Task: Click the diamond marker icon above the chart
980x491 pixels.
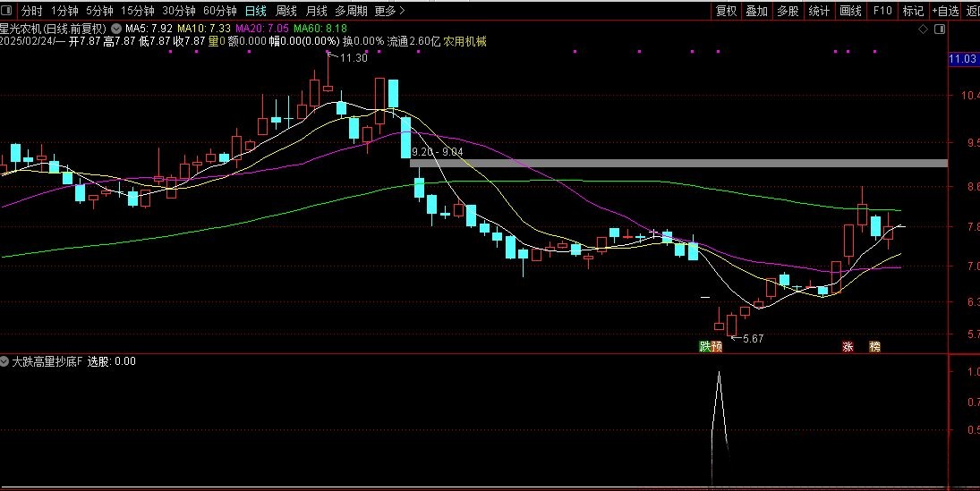Action: (923, 29)
